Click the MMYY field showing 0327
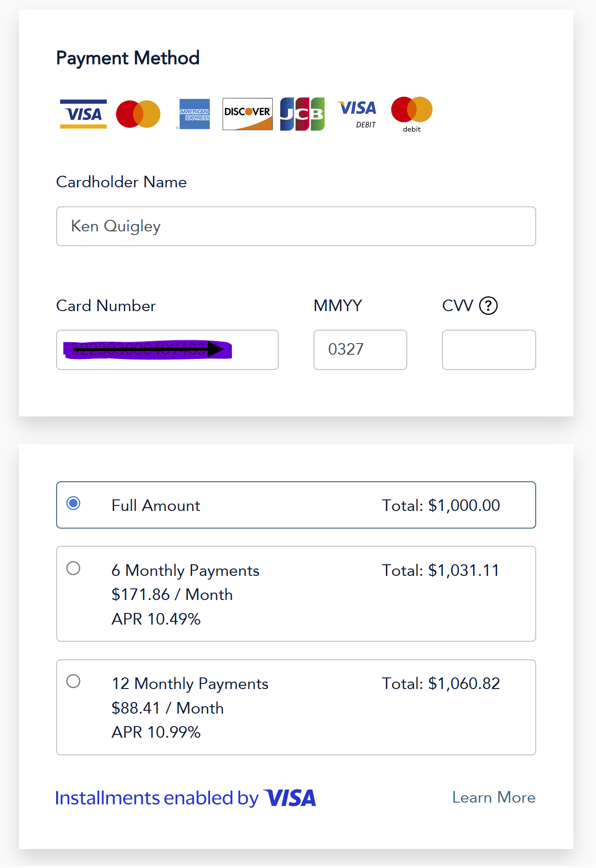The width and height of the screenshot is (596, 868). (x=360, y=350)
